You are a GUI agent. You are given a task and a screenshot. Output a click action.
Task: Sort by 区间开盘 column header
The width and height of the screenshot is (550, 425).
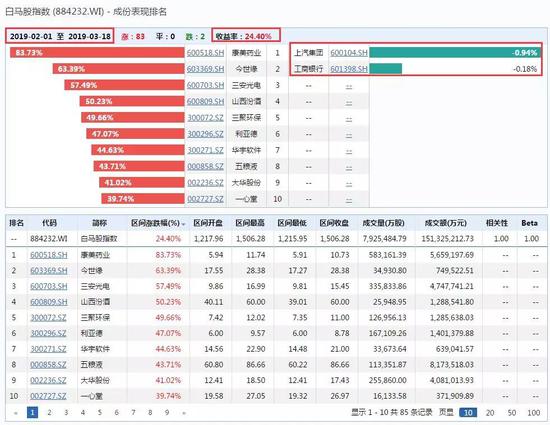coord(208,223)
